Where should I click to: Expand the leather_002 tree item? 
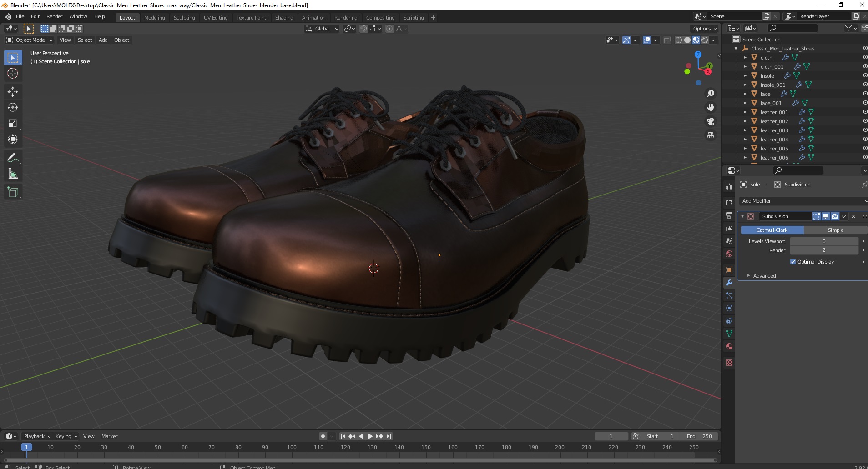(745, 121)
